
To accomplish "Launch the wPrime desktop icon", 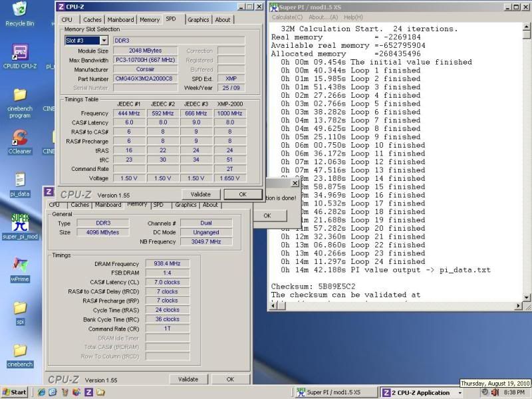I will 20,269.
